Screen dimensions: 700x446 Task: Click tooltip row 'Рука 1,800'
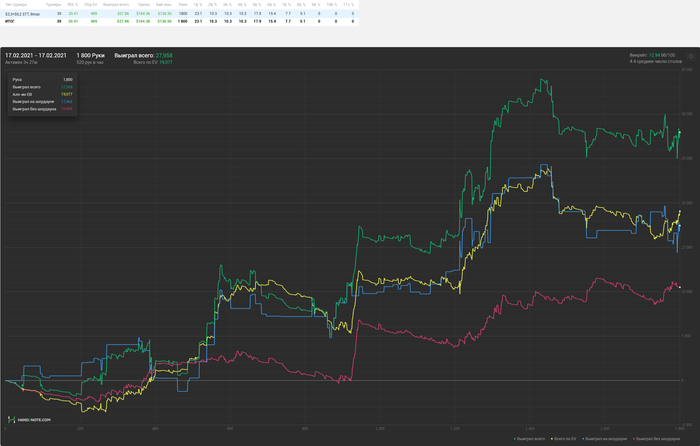[42, 79]
